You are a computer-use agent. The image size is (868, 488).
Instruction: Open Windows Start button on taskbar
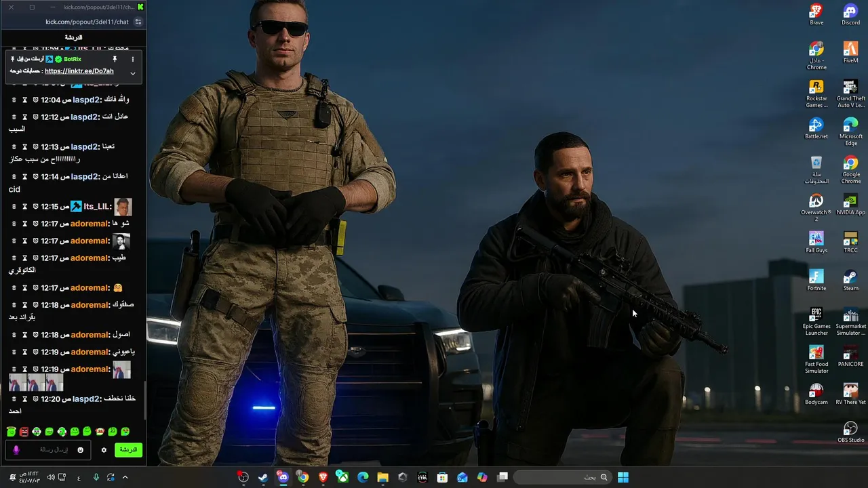[623, 477]
